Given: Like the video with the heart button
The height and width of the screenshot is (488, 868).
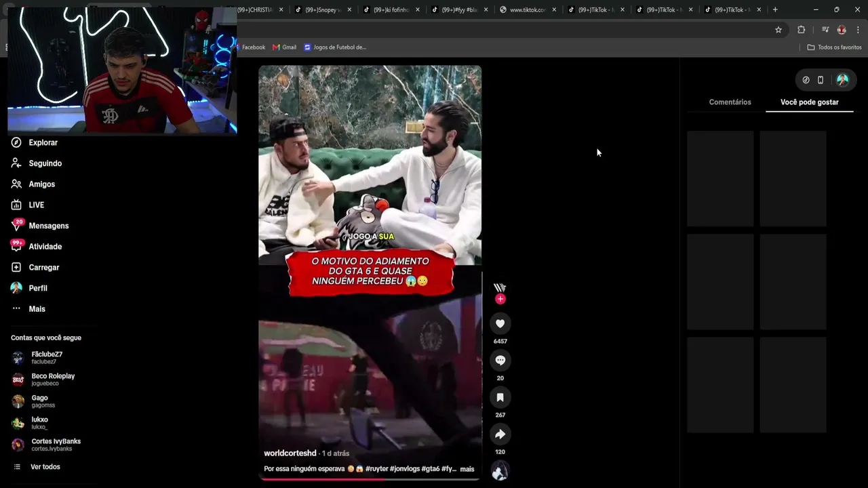Looking at the screenshot, I should (x=500, y=324).
